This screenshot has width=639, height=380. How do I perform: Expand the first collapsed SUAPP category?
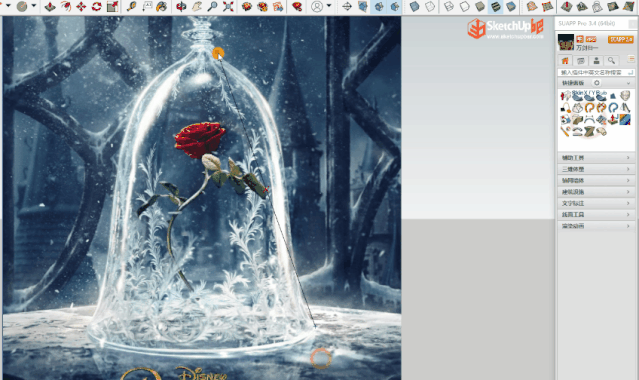point(596,158)
